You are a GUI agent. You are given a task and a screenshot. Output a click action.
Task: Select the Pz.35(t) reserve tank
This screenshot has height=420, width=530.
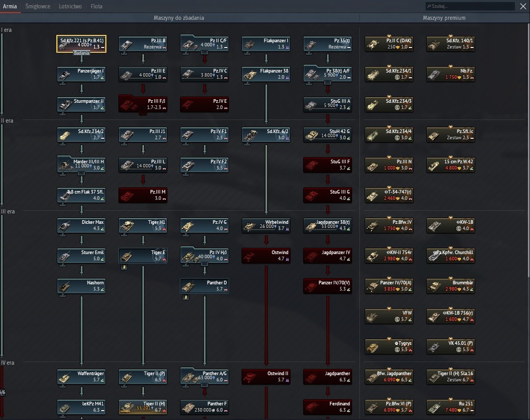point(328,44)
